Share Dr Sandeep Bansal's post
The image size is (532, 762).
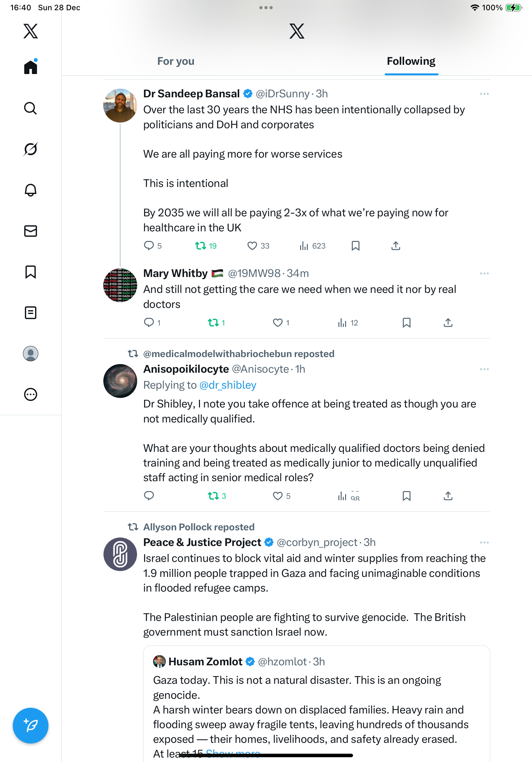click(x=396, y=246)
